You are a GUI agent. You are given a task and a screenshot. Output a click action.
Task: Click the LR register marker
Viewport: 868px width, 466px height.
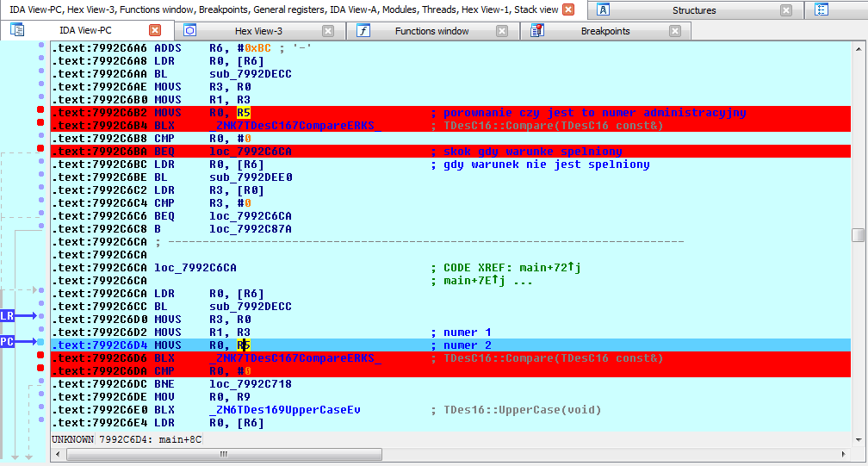(7, 316)
